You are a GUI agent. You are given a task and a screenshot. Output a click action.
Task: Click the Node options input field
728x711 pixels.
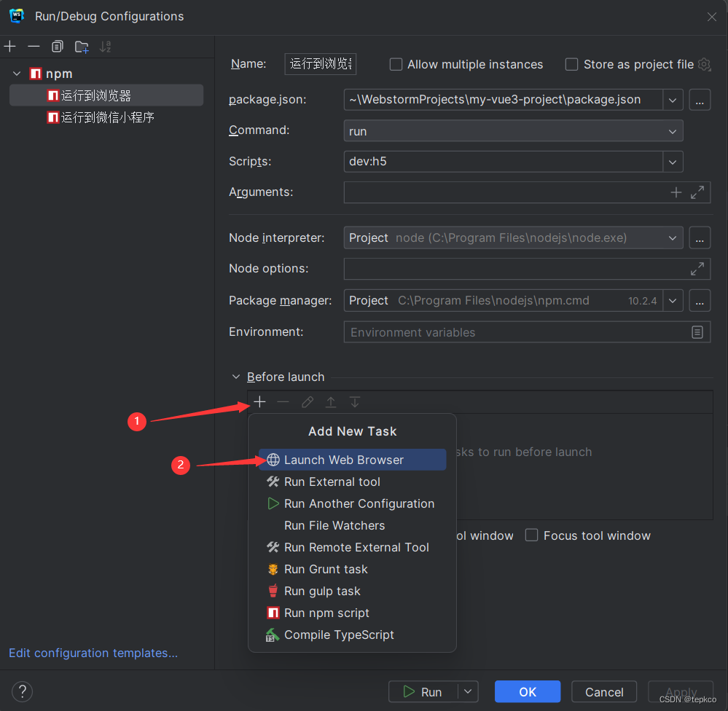527,269
